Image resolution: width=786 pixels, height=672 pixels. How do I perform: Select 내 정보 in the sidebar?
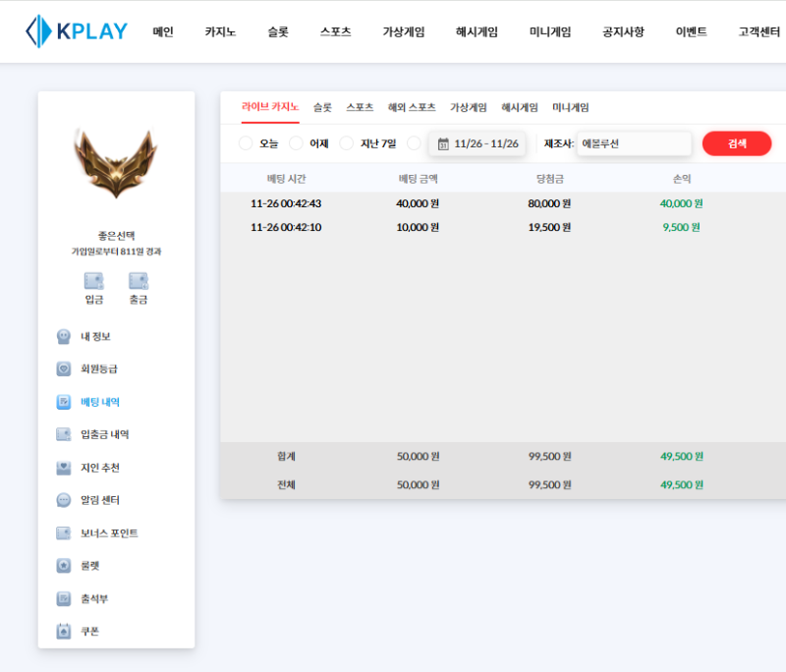[93, 336]
